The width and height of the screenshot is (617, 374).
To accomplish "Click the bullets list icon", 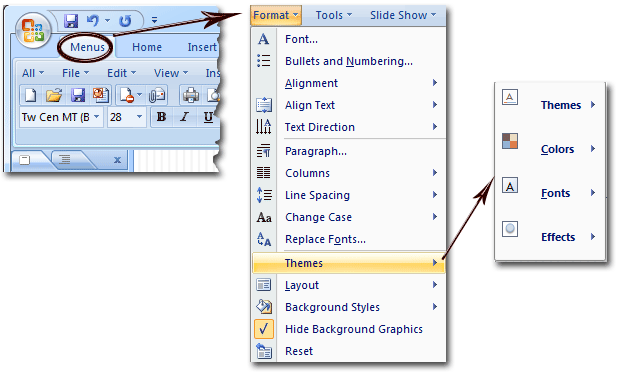I will (263, 61).
